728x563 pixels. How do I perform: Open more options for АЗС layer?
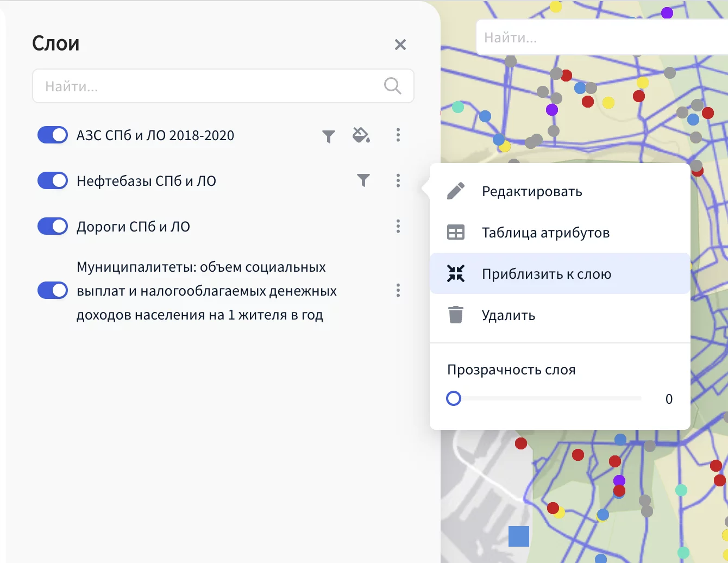coord(398,135)
